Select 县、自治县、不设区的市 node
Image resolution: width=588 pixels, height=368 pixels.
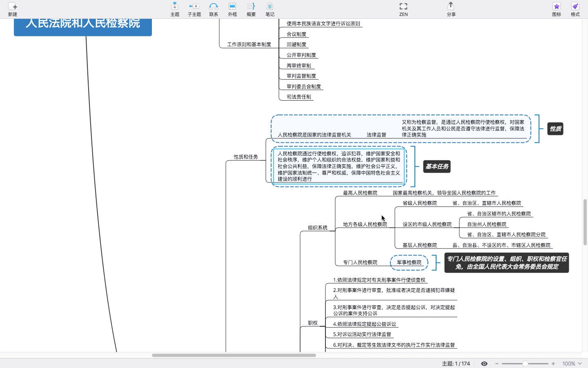pos(501,245)
